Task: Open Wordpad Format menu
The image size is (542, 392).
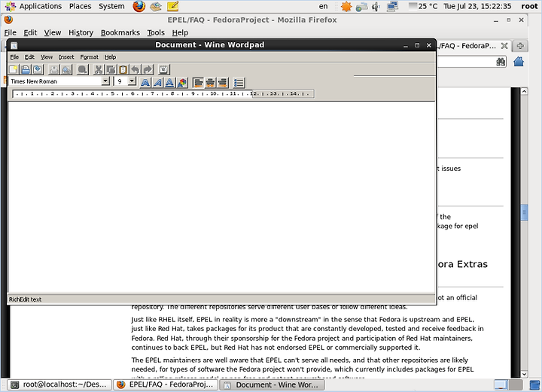Action: [x=89, y=57]
